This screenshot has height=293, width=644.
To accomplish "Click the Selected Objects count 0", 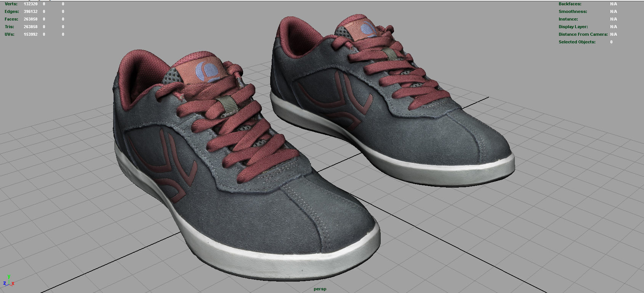I will 611,42.
